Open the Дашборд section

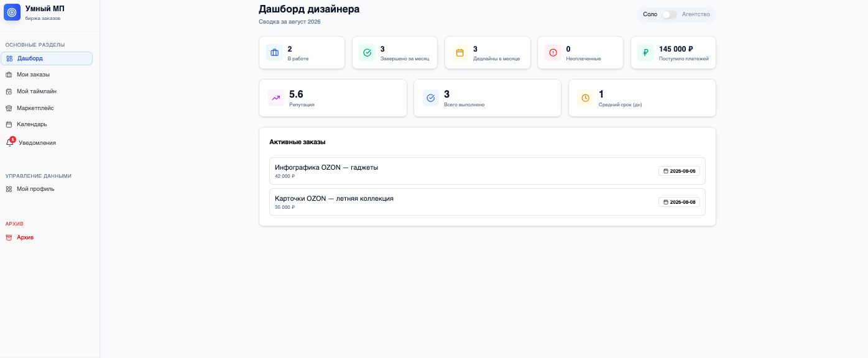click(x=47, y=58)
